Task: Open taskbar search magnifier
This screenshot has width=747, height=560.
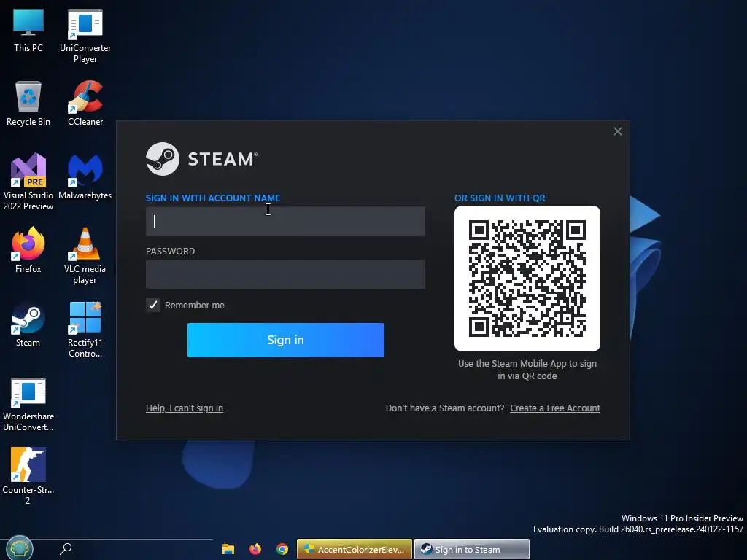Action: [66, 549]
